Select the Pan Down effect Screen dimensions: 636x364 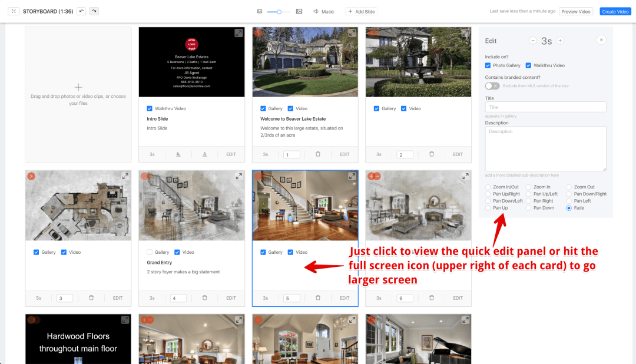click(x=528, y=208)
